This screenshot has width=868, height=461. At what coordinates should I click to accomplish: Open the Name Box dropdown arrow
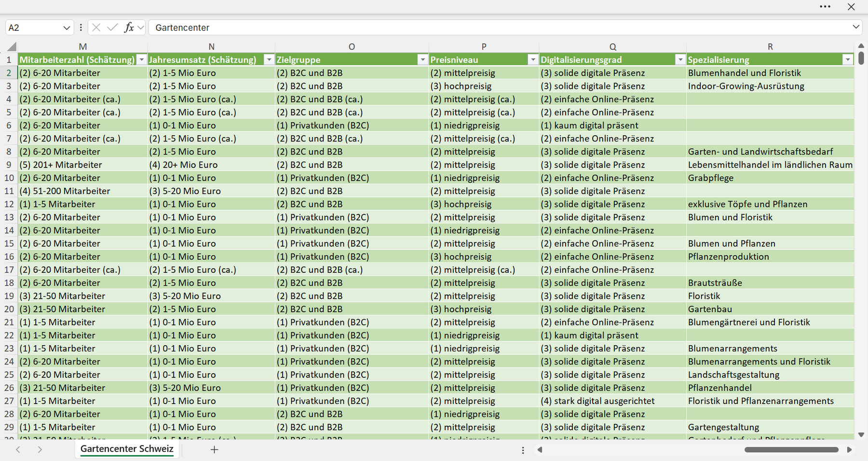click(67, 28)
